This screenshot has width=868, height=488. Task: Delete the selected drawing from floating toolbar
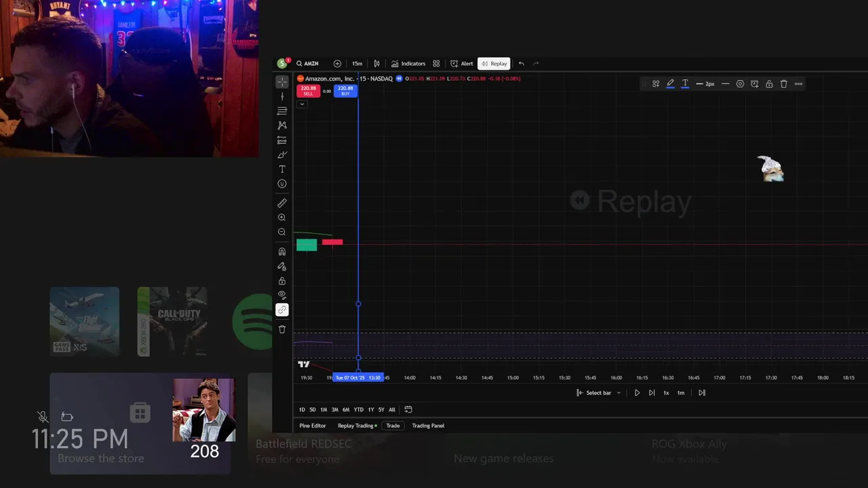784,84
